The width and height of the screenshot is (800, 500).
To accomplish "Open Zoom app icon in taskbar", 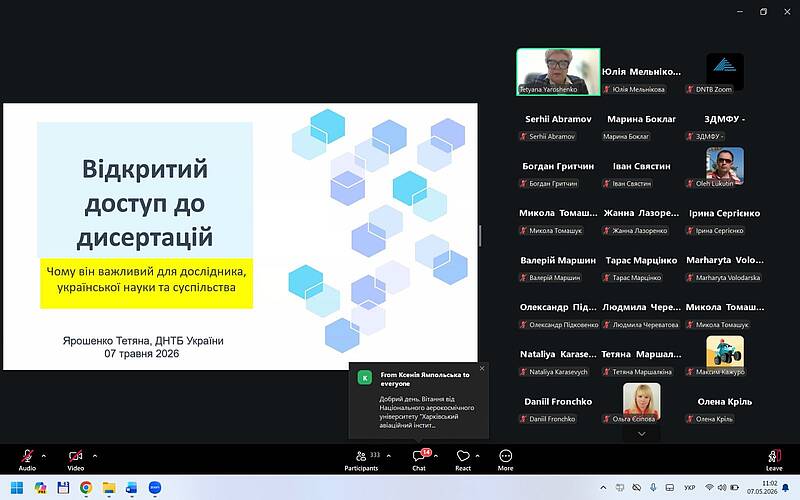I will [x=155, y=488].
